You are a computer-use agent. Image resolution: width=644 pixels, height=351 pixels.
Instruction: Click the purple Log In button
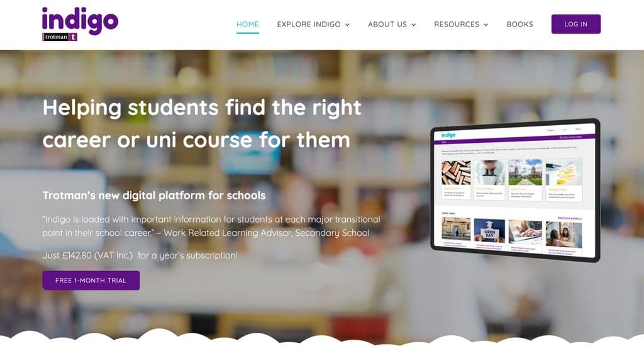point(576,25)
